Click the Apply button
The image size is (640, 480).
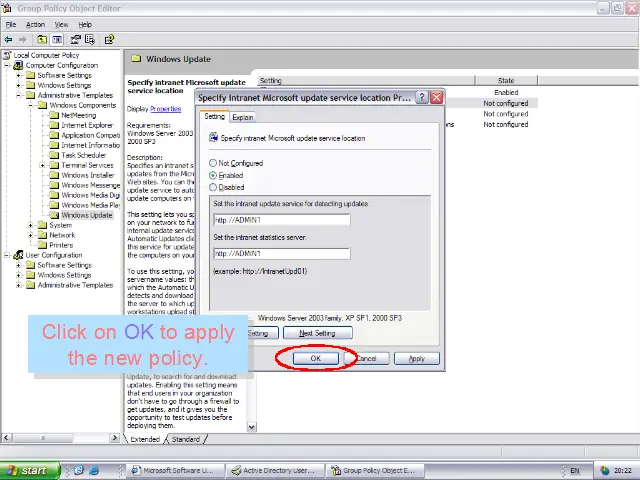[417, 358]
